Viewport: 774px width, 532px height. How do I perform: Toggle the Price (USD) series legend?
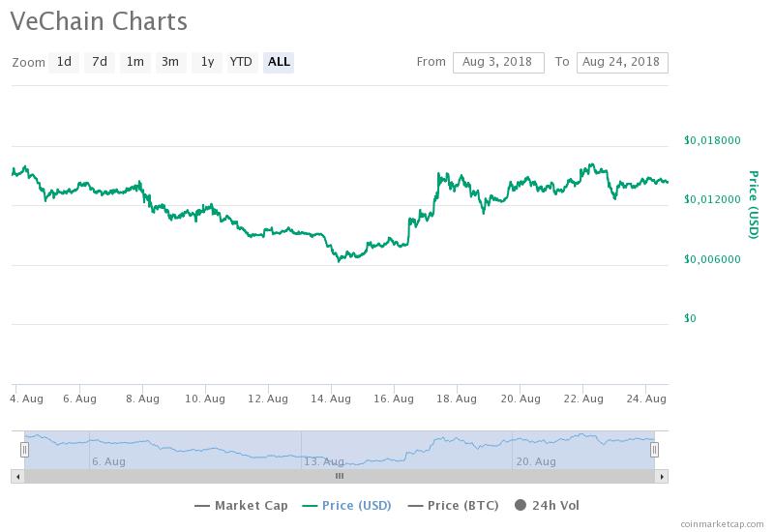(x=347, y=505)
